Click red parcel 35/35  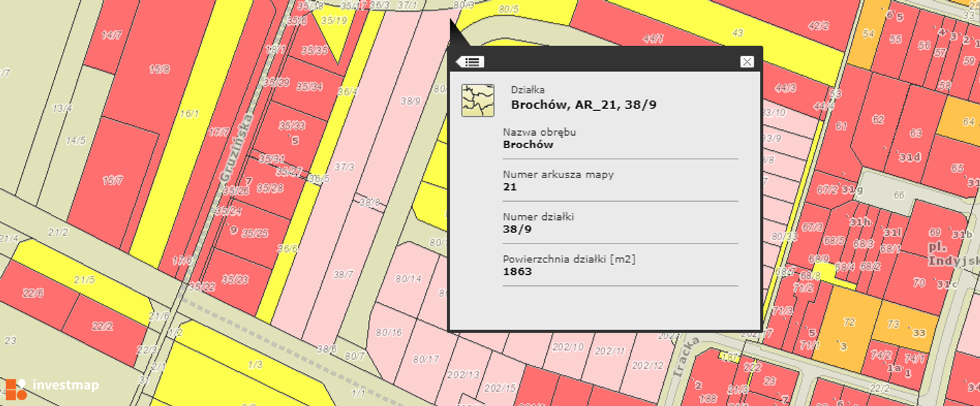(314, 50)
